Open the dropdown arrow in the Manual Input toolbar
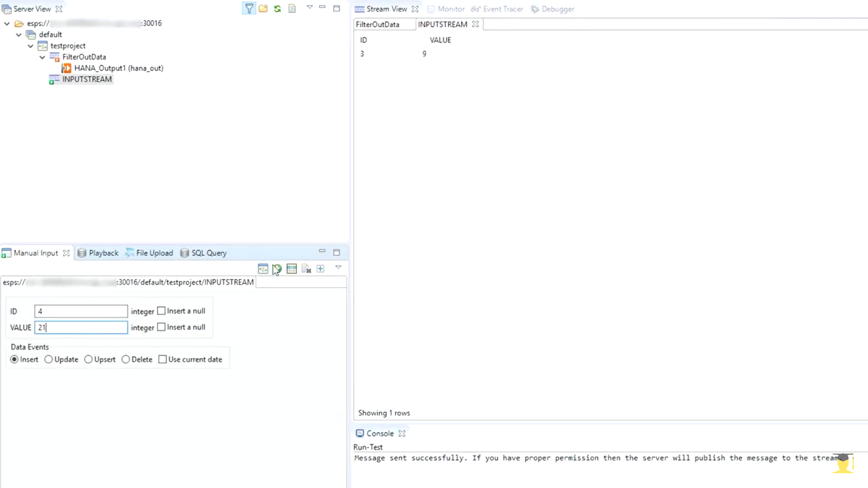Viewport: 868px width, 488px height. tap(338, 268)
